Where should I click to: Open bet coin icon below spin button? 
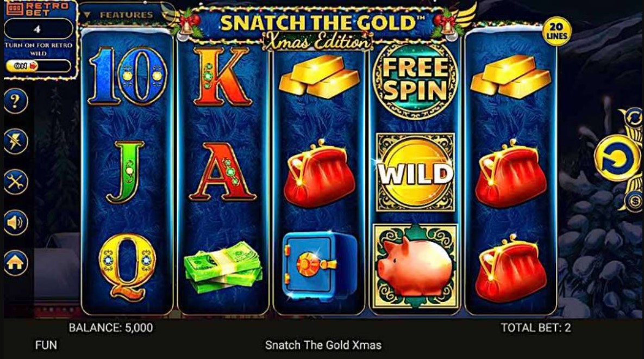click(634, 201)
